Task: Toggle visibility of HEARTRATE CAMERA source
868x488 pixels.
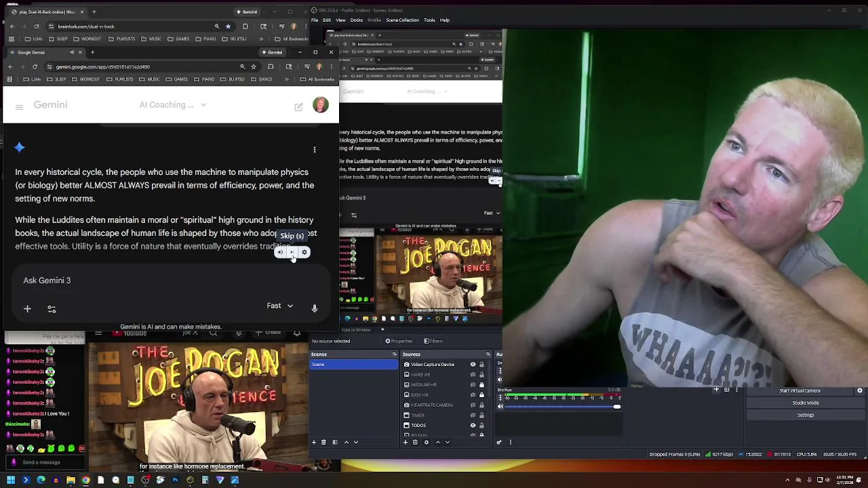Action: [473, 405]
